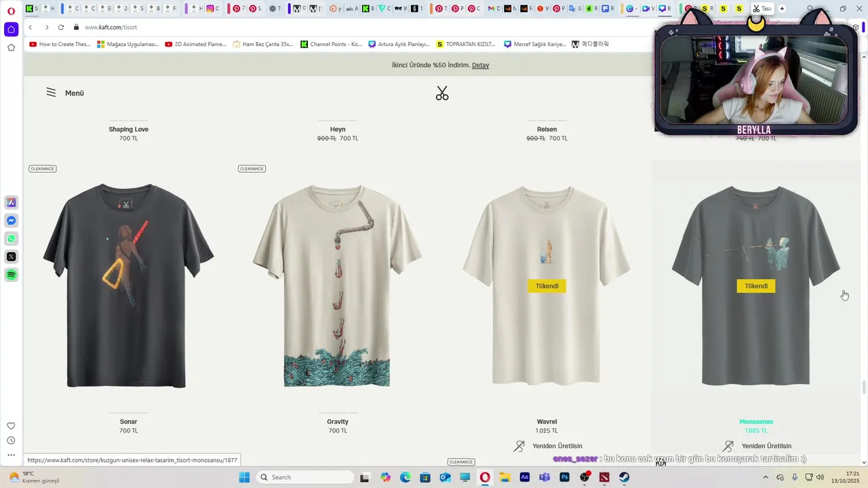Open Outlook from the taskbar
Screen dimensions: 868x488
tap(445, 477)
